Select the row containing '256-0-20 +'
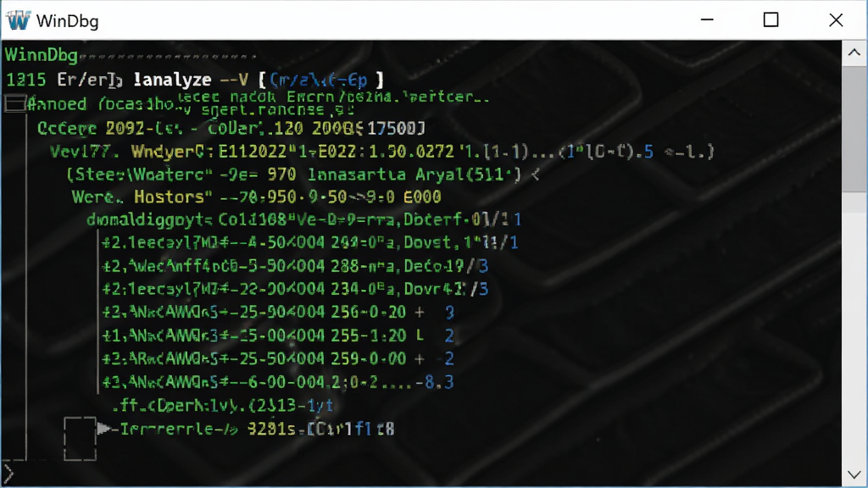868x488 pixels. tap(278, 312)
